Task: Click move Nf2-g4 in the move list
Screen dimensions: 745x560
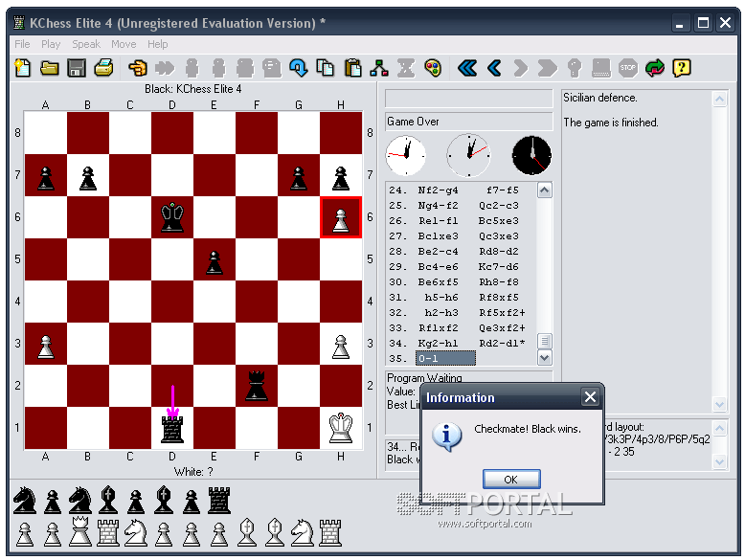Action: pyautogui.click(x=438, y=190)
